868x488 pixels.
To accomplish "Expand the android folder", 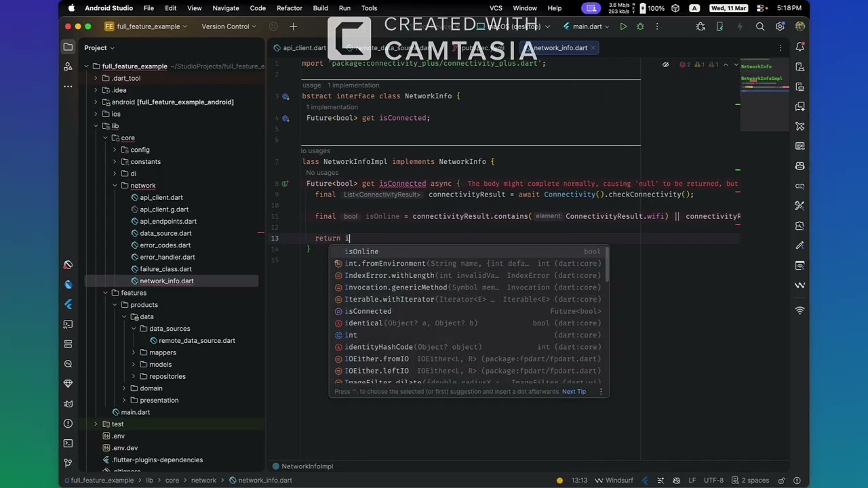I will (96, 102).
